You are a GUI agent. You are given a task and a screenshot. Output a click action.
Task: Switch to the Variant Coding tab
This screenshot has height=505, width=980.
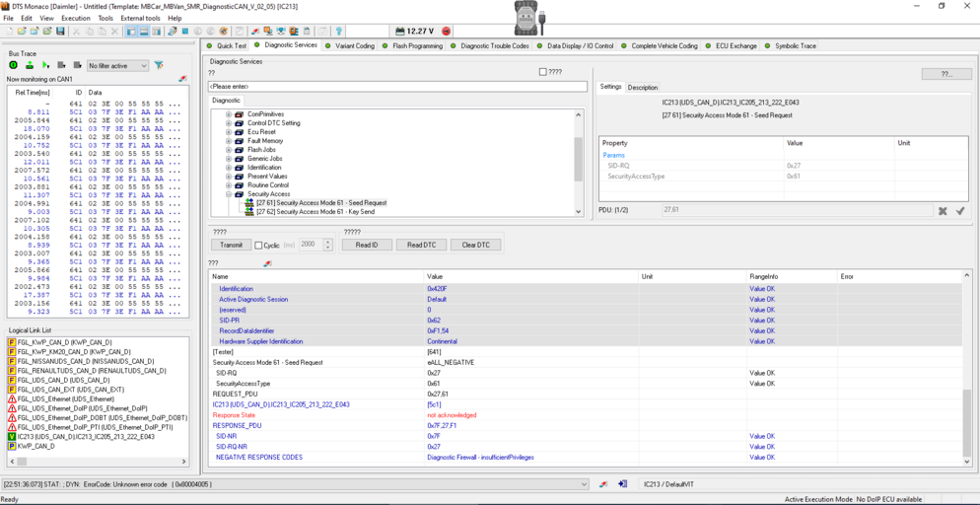tap(350, 45)
